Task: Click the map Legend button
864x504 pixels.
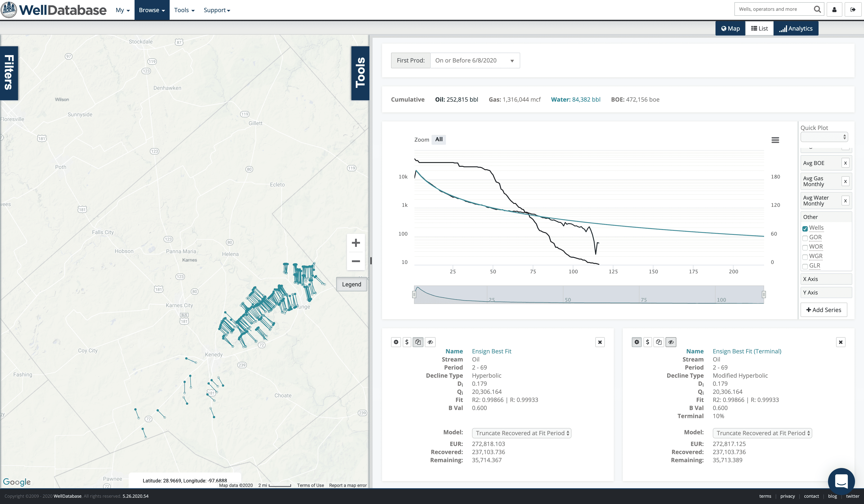Action: pyautogui.click(x=351, y=284)
